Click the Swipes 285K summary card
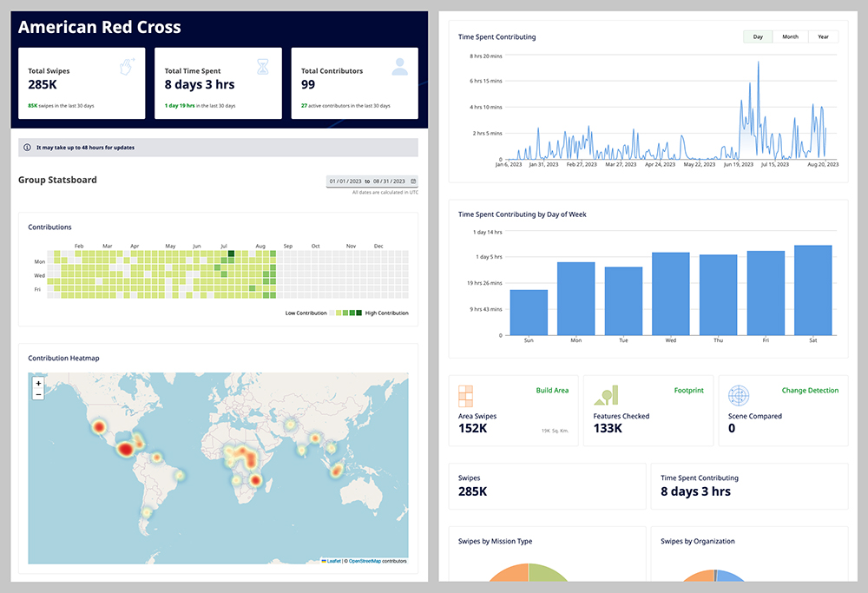 [547, 486]
